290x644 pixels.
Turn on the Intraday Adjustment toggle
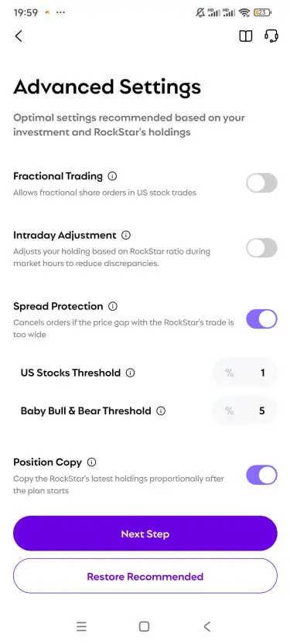pyautogui.click(x=261, y=248)
